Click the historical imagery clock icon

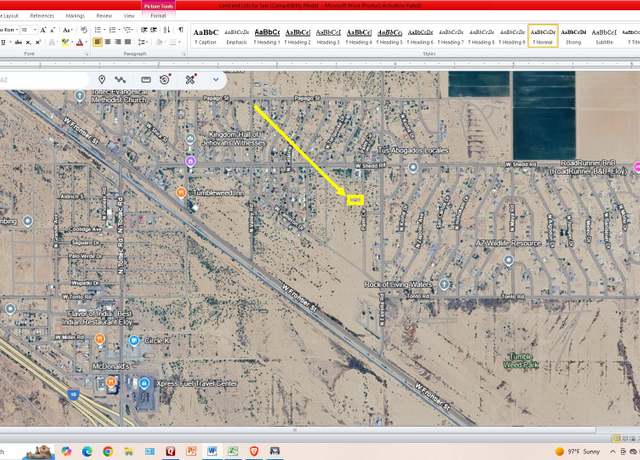pos(165,79)
